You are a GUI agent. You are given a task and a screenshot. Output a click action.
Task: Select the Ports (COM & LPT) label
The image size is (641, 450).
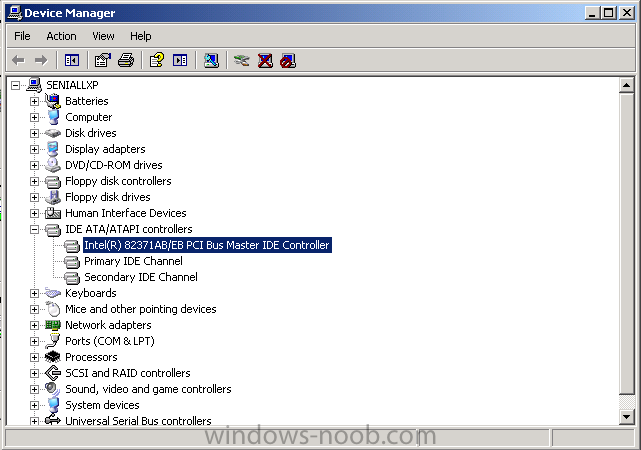[110, 341]
